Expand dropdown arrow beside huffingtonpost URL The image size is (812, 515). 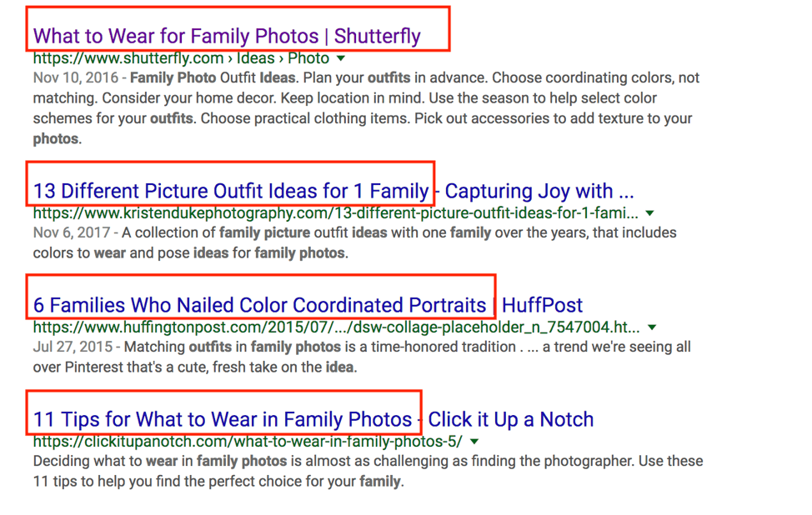(652, 327)
